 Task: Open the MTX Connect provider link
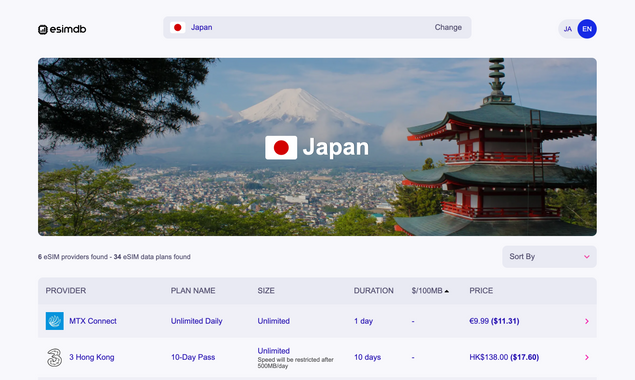click(93, 321)
